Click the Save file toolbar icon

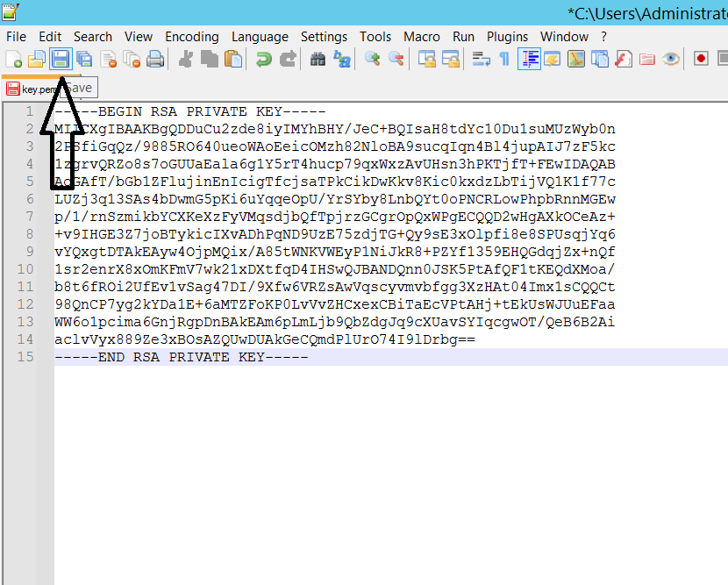[60, 59]
